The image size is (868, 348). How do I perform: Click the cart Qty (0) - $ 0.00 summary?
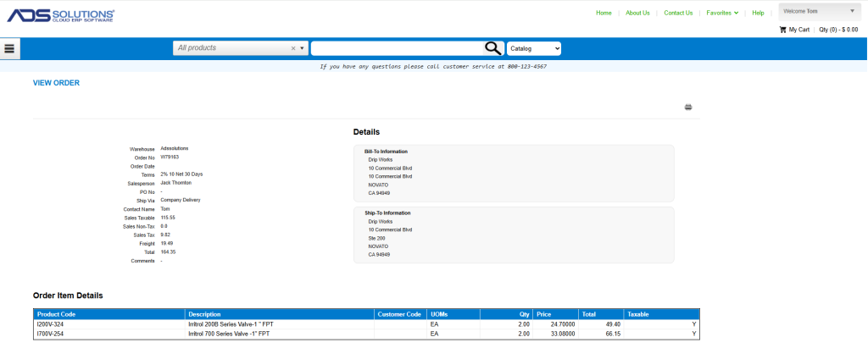pyautogui.click(x=838, y=30)
